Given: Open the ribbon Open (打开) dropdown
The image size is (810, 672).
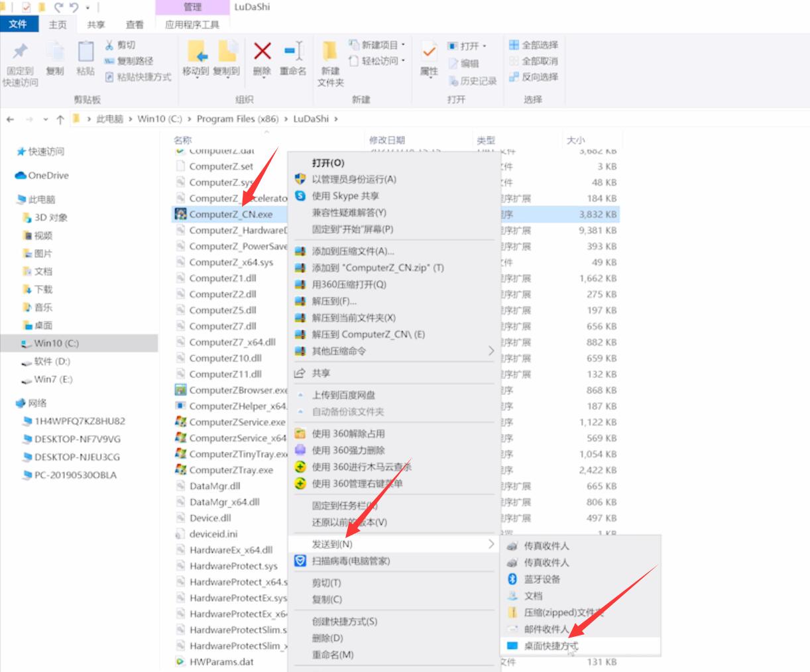Looking at the screenshot, I should pos(467,46).
